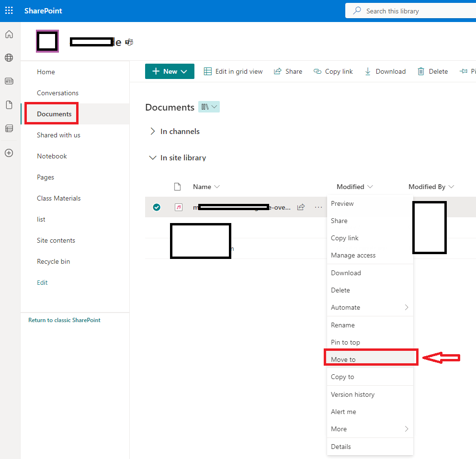Open My files page icon in app bar
This screenshot has height=459, width=476.
(x=9, y=105)
